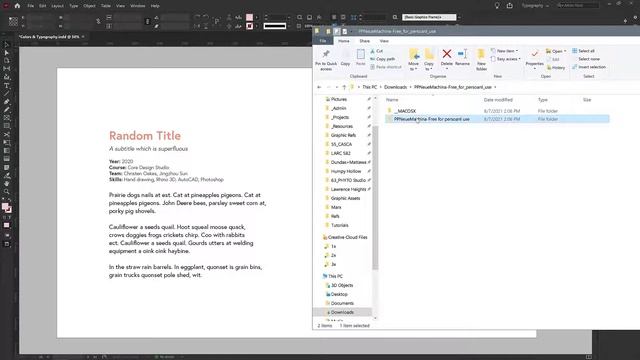The width and height of the screenshot is (640, 360).
Task: Click Copy path in Explorer ribbon
Action: click(382, 59)
